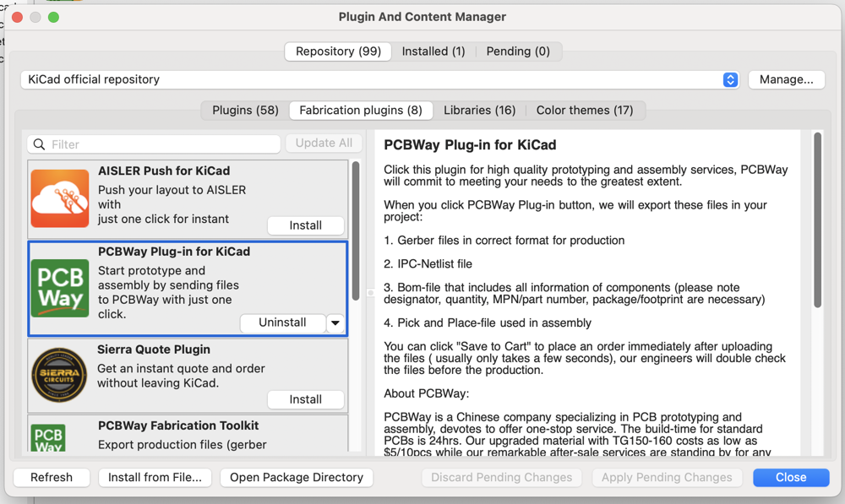Click the magnifying glass search icon
The image size is (845, 504).
[40, 144]
